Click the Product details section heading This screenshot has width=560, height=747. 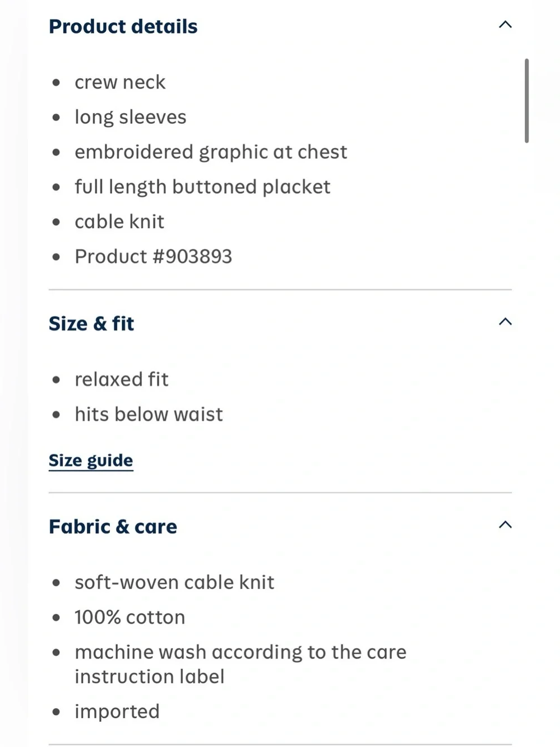tap(123, 26)
